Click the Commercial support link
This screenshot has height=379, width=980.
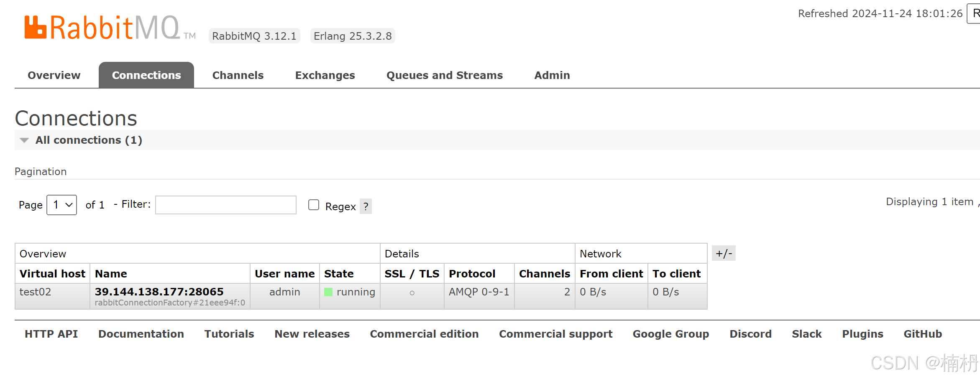[x=556, y=333]
